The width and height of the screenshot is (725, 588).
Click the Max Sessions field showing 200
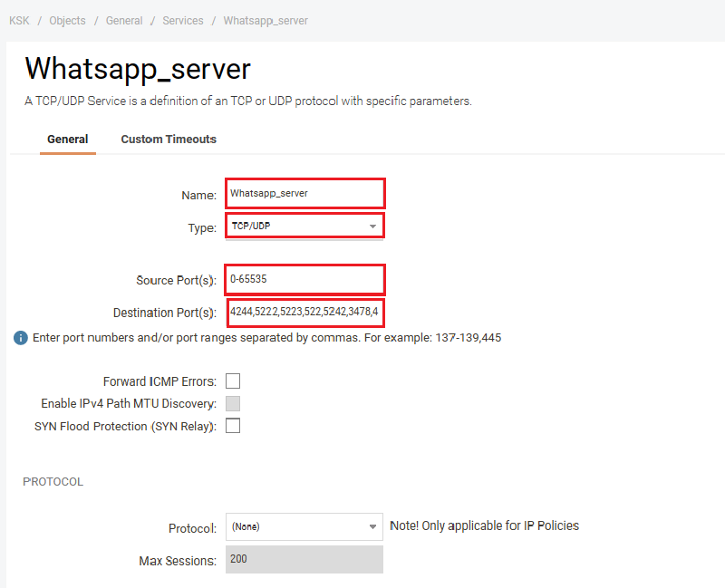pyautogui.click(x=304, y=560)
